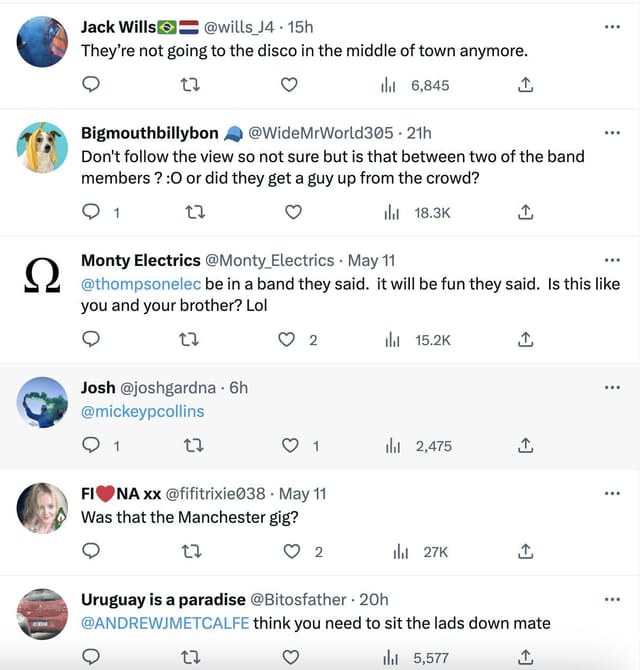Open more options for Bigmouthbillybon's tweet
Screen dimensions: 640x670
pyautogui.click(x=613, y=133)
